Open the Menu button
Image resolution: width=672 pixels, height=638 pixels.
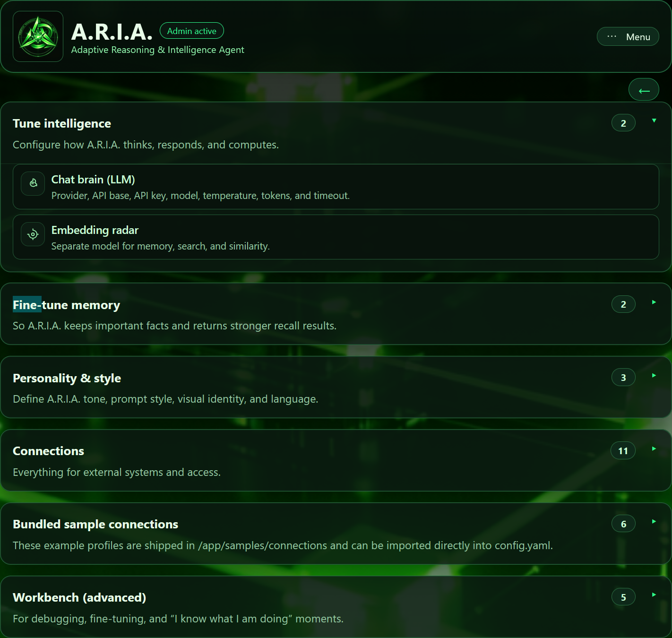point(628,36)
